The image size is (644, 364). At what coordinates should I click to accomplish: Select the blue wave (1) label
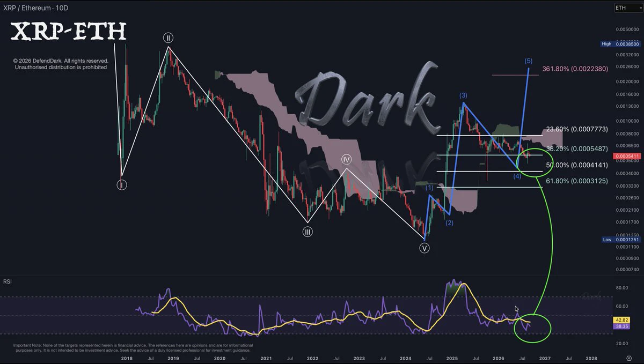pos(430,188)
